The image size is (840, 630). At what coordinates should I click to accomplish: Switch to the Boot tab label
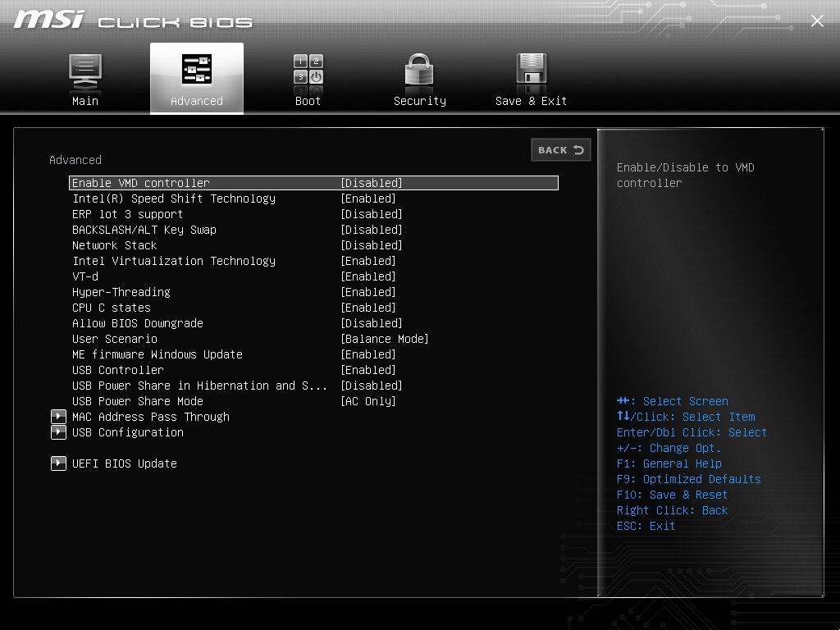click(308, 101)
